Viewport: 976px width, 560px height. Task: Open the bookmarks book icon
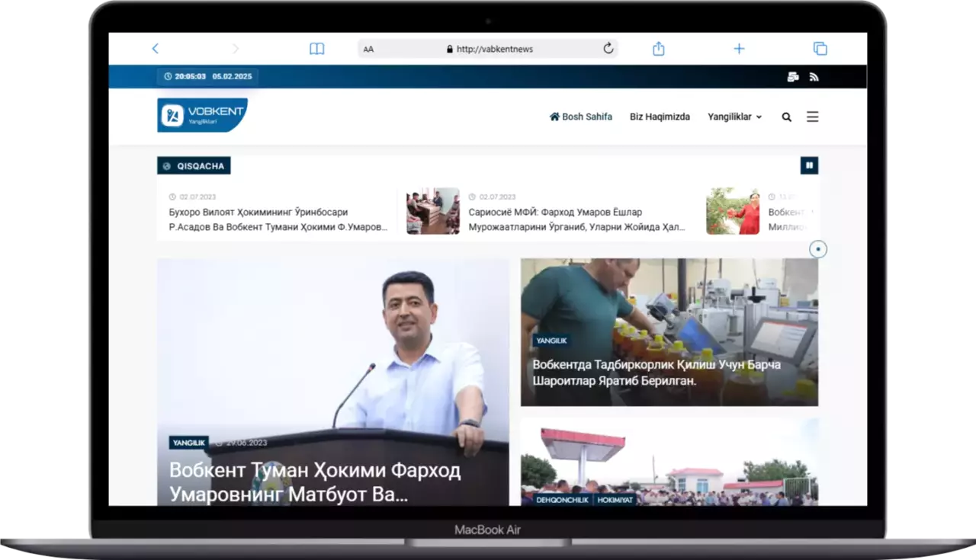(x=316, y=49)
